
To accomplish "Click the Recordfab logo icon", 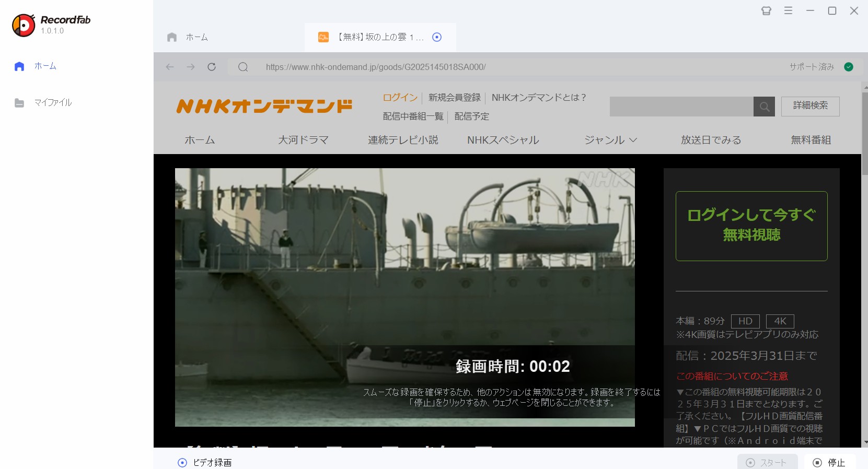I will [24, 25].
